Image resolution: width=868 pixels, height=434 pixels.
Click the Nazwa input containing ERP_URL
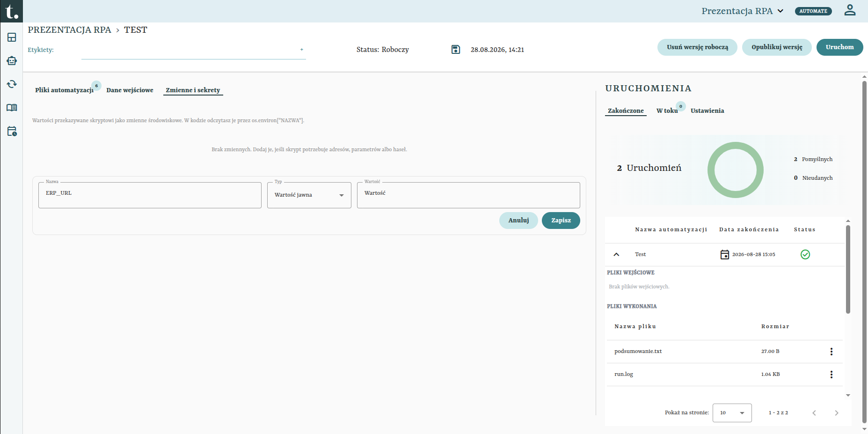pos(150,195)
